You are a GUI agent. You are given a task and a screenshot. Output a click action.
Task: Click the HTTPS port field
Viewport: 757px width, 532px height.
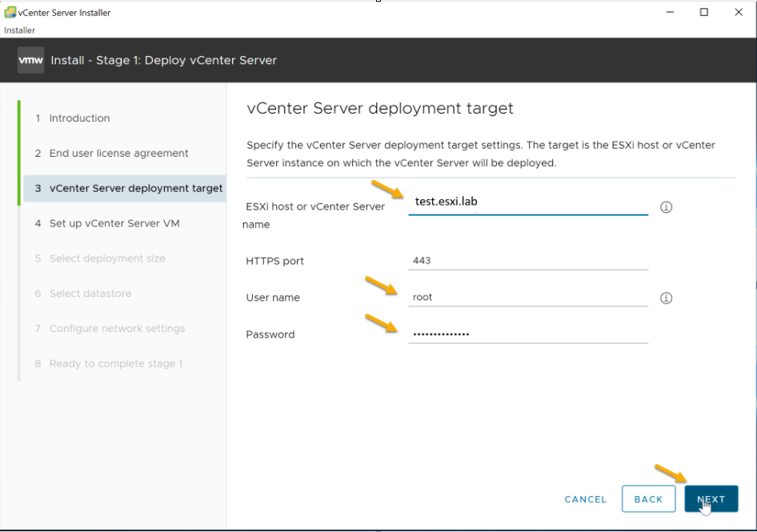click(x=528, y=261)
